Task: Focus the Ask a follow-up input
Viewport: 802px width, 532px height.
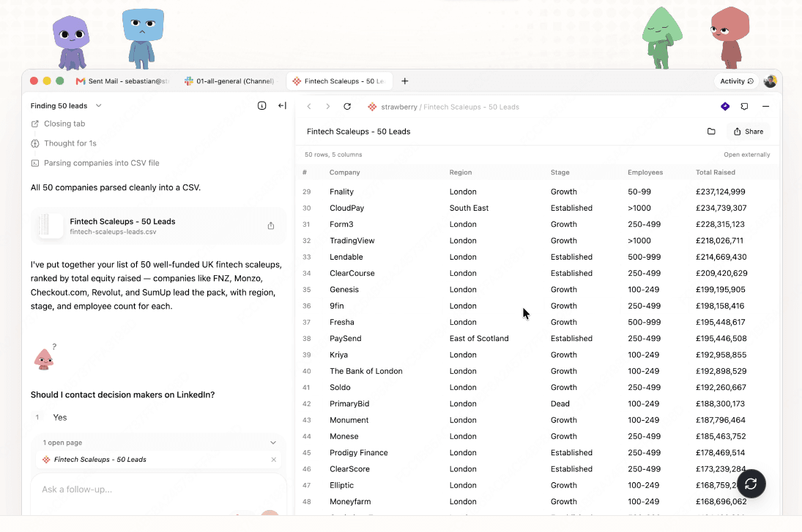Action: pyautogui.click(x=158, y=490)
